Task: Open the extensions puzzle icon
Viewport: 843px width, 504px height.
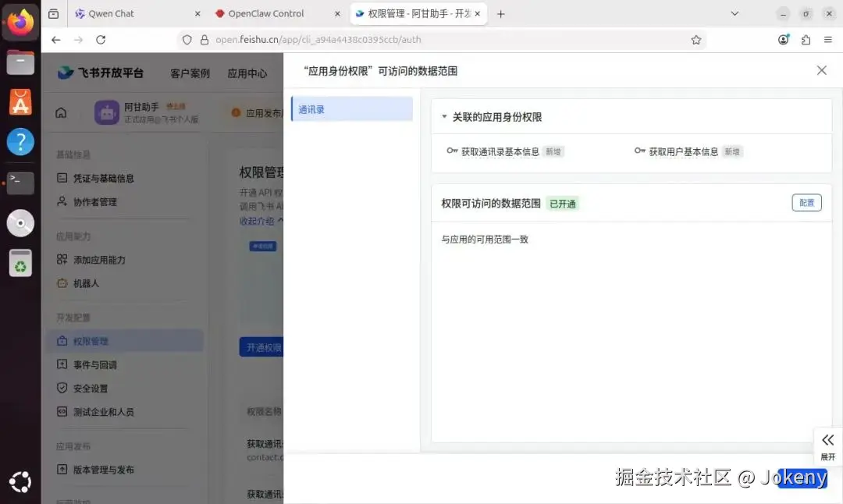Action: [806, 39]
